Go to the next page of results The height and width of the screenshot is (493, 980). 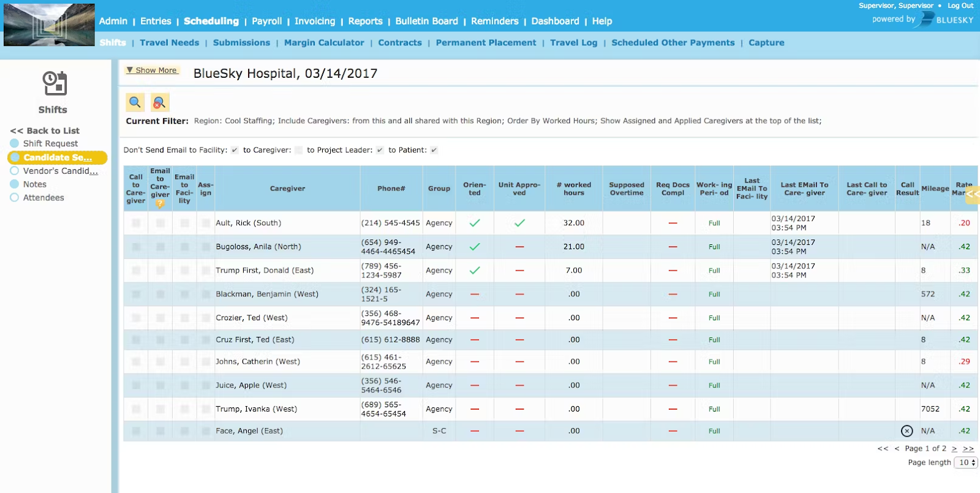tap(954, 449)
